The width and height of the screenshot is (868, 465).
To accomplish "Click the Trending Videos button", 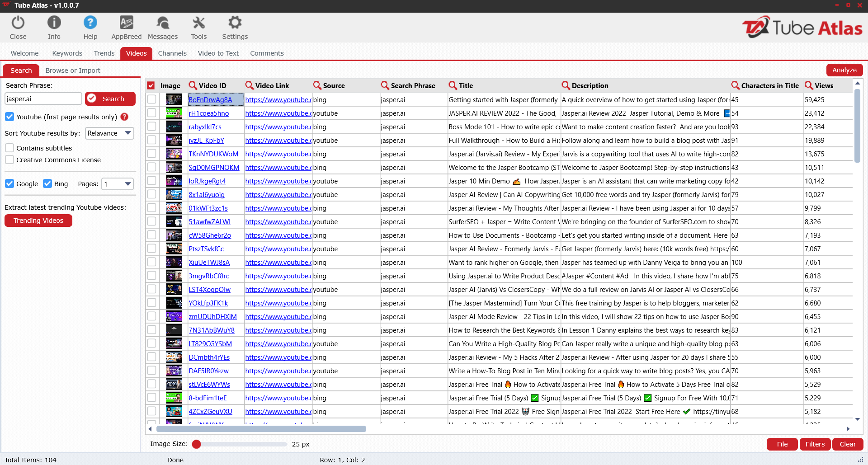I will (38, 221).
